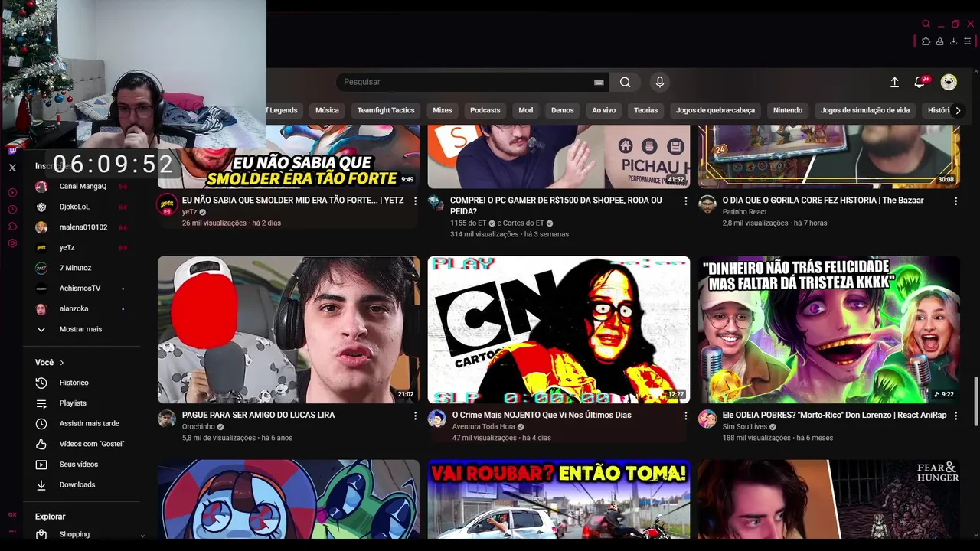Open options menu for Gorila Core video
980x551 pixels.
point(955,201)
